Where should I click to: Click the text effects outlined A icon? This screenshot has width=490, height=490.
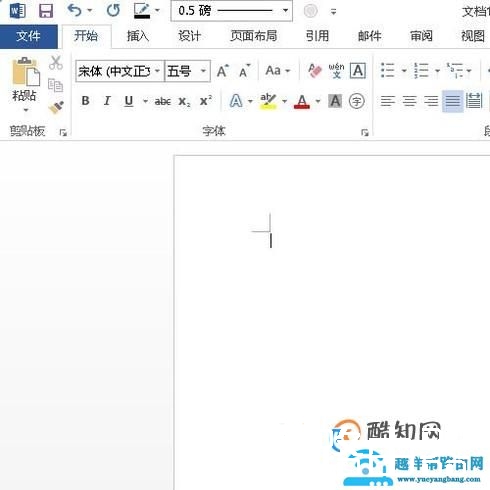pos(236,101)
